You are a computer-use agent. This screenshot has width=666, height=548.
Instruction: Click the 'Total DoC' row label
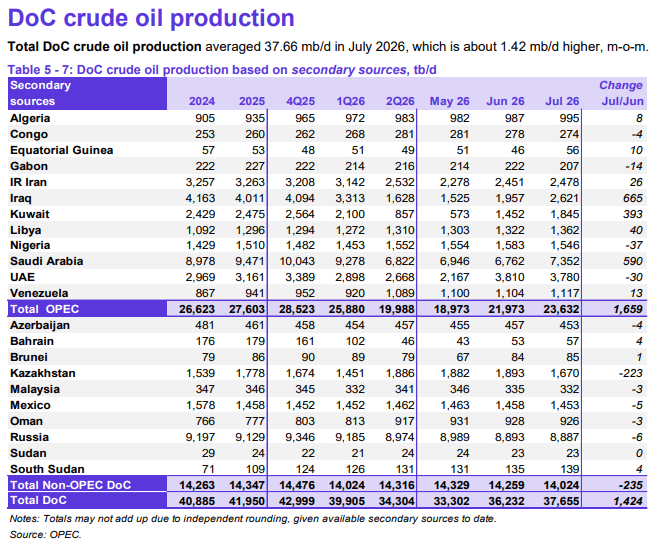click(38, 500)
